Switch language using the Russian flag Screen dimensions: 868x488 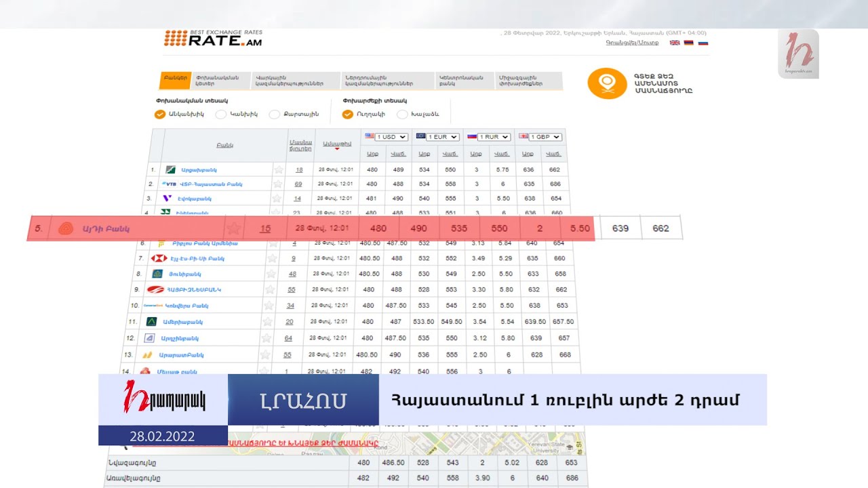[703, 43]
